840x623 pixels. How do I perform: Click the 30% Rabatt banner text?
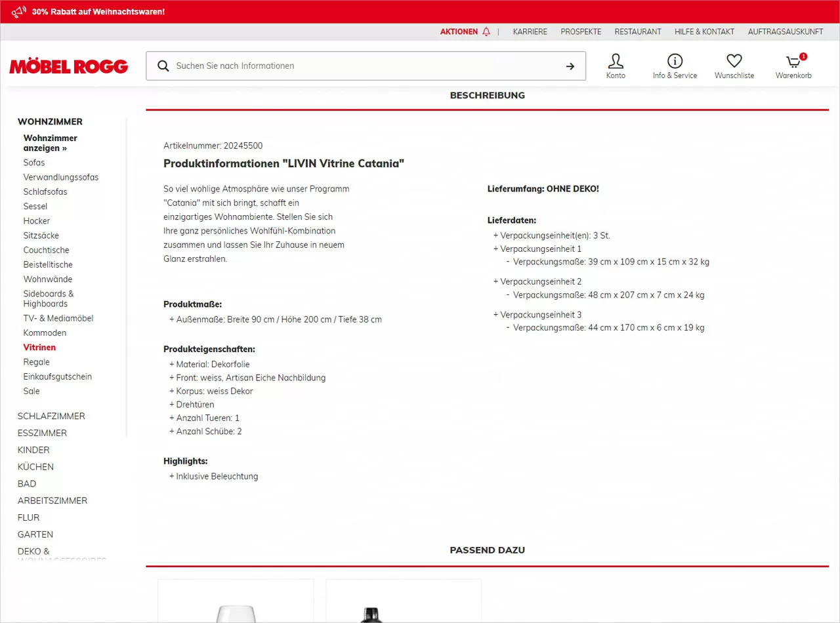(98, 12)
